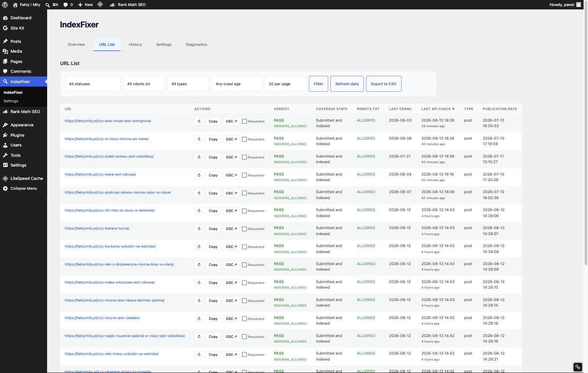Viewport: 588px width, 373px height.
Task: Open the 20 per page dropdown
Action: coord(285,84)
